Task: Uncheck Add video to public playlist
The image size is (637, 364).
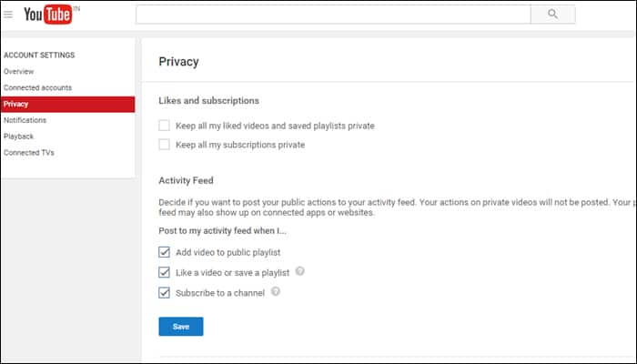Action: point(164,252)
